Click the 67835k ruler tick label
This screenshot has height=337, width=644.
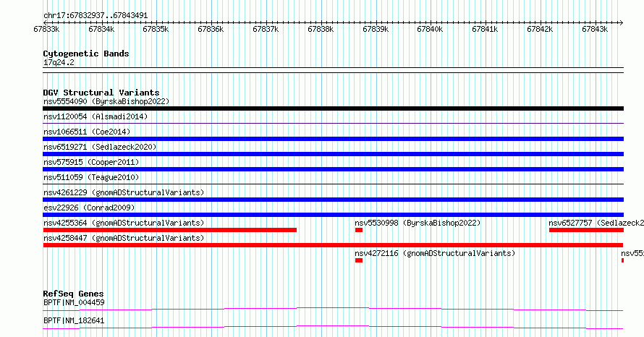click(x=156, y=30)
